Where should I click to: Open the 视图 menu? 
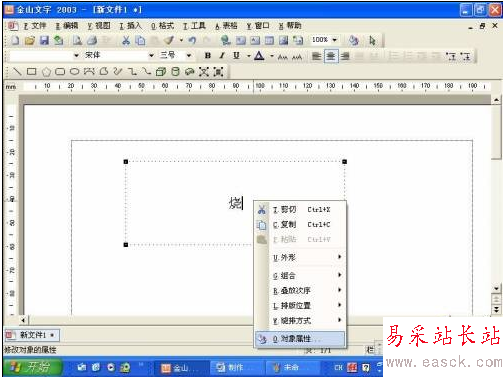(x=99, y=26)
